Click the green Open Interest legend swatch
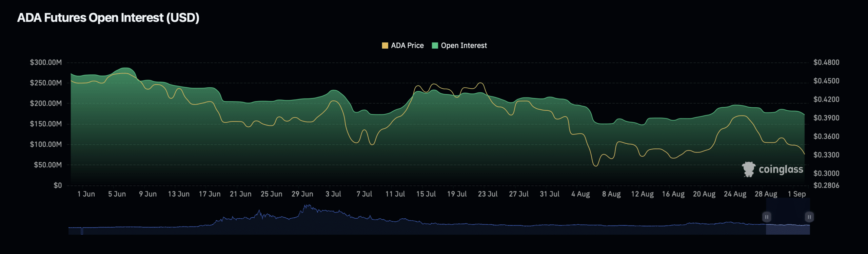This screenshot has width=868, height=254. tap(435, 46)
